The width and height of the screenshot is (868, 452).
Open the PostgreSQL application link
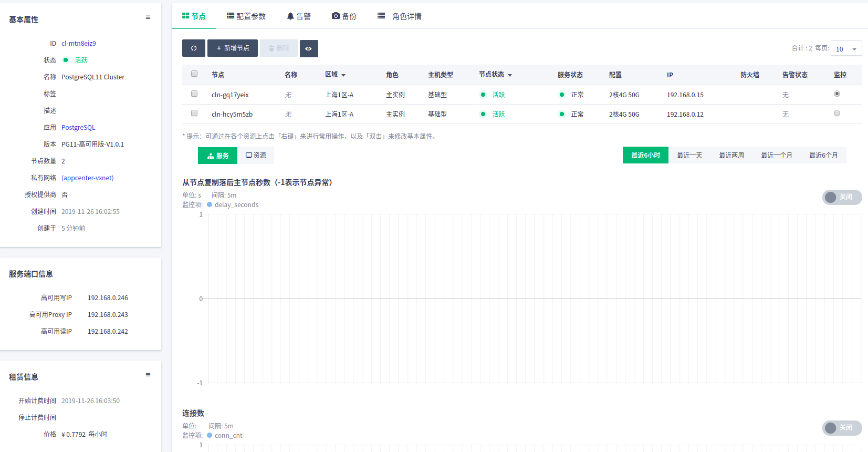[78, 128]
